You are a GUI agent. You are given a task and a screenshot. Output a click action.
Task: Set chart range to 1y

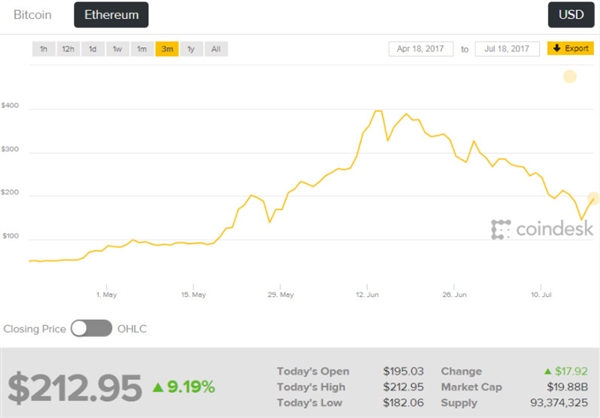coord(191,49)
